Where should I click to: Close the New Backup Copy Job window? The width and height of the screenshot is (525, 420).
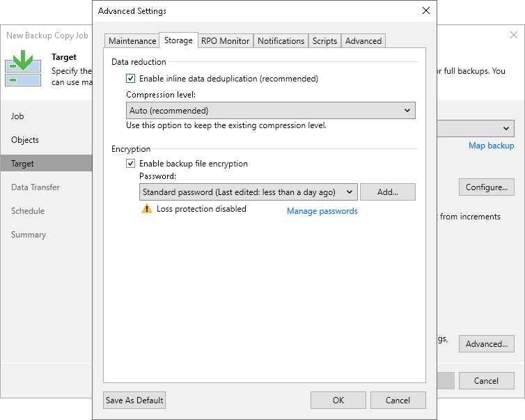[514, 35]
